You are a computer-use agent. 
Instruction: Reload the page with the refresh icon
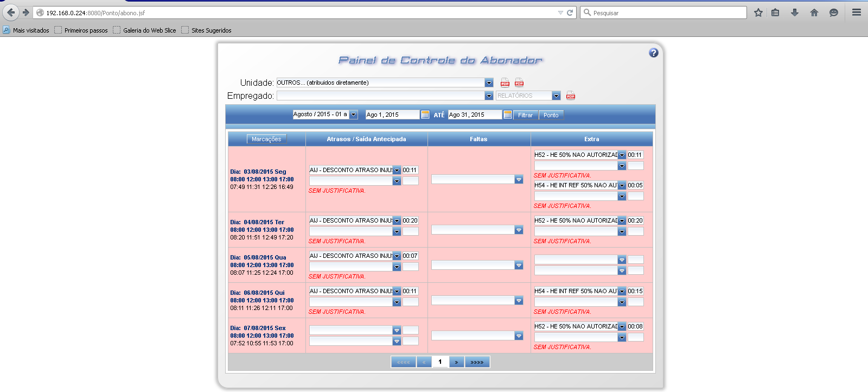point(570,12)
